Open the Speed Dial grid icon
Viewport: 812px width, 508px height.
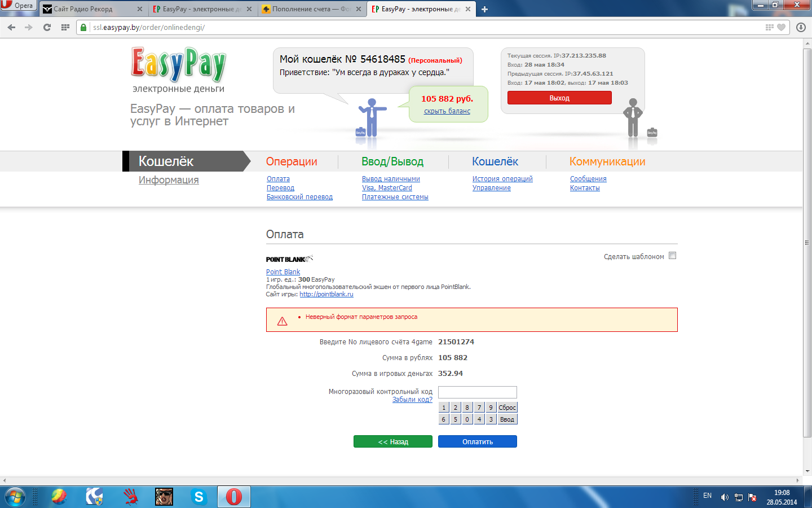pos(65,27)
